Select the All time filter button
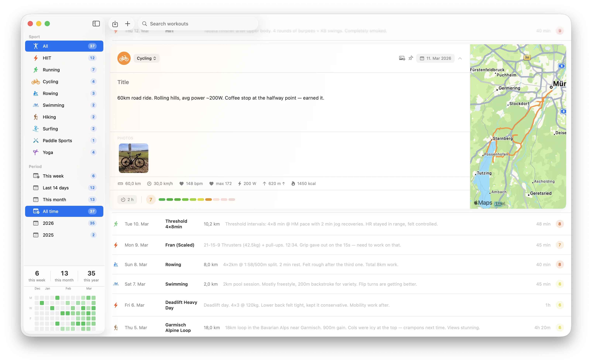592x364 pixels. [64, 211]
